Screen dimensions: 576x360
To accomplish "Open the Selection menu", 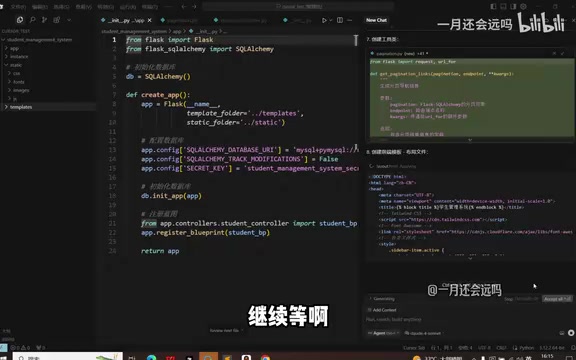I will pos(61,7).
